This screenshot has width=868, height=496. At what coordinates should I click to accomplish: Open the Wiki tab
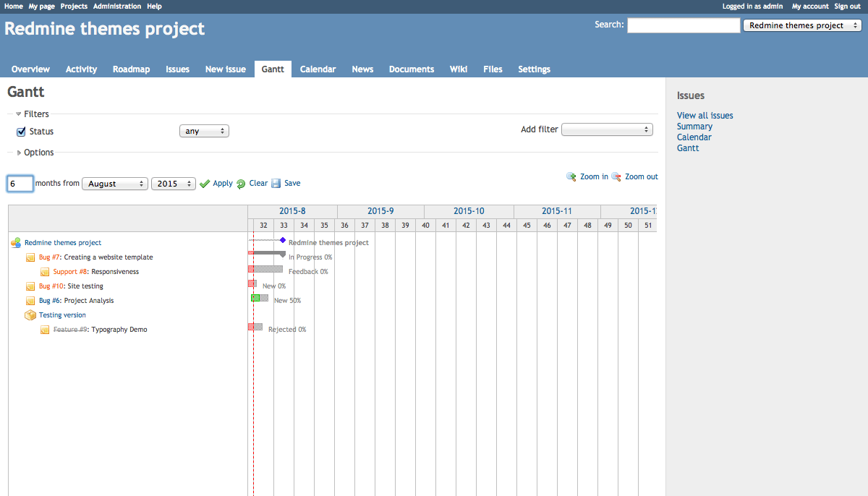tap(459, 69)
